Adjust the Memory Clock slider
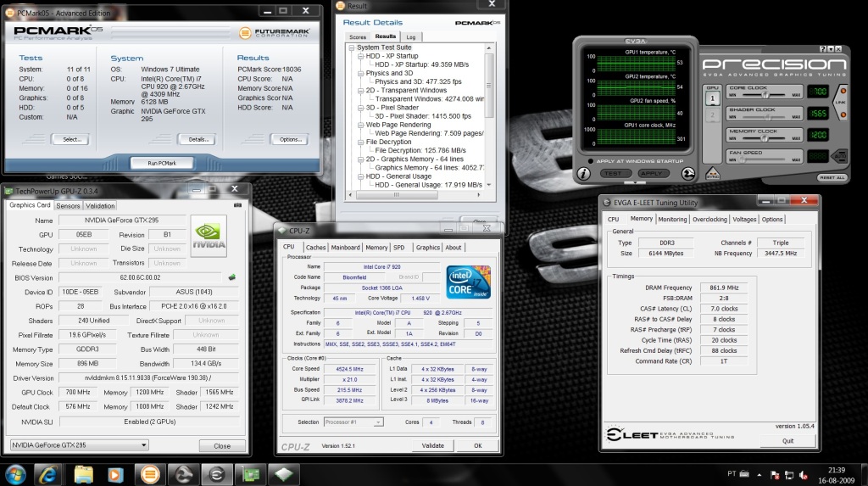The width and height of the screenshot is (868, 486). 765,138
